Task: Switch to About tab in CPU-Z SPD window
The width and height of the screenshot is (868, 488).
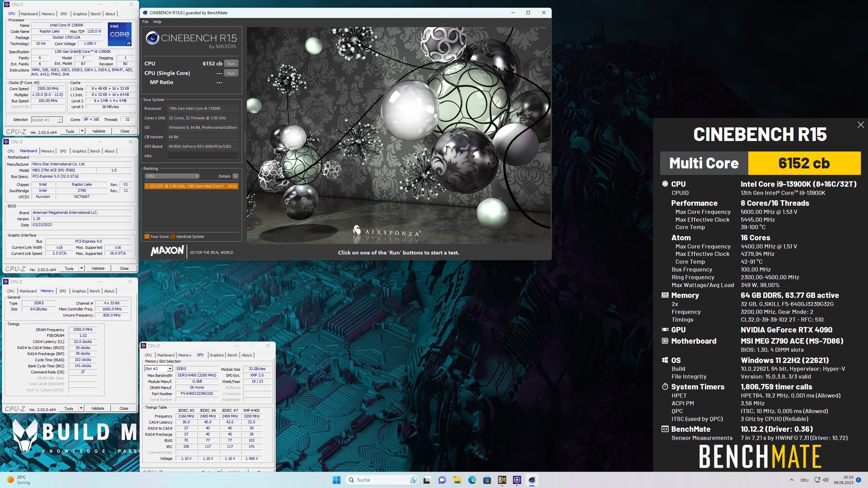Action: tap(247, 355)
